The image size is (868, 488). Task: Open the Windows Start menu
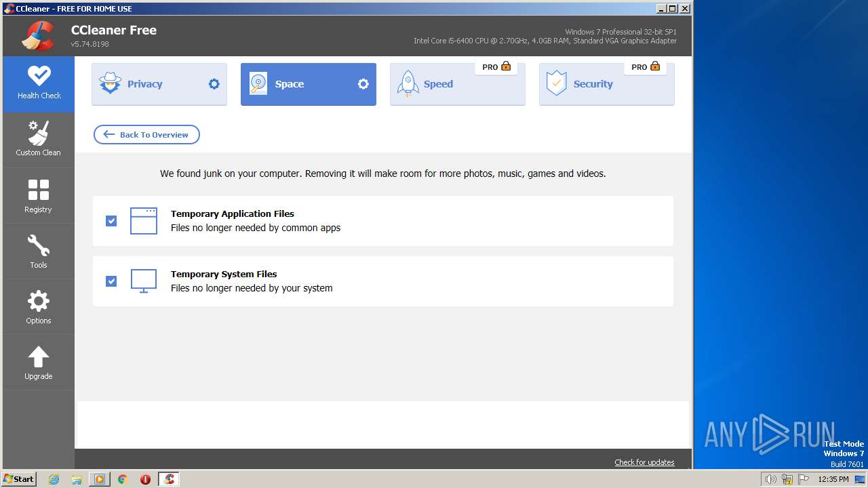[19, 479]
